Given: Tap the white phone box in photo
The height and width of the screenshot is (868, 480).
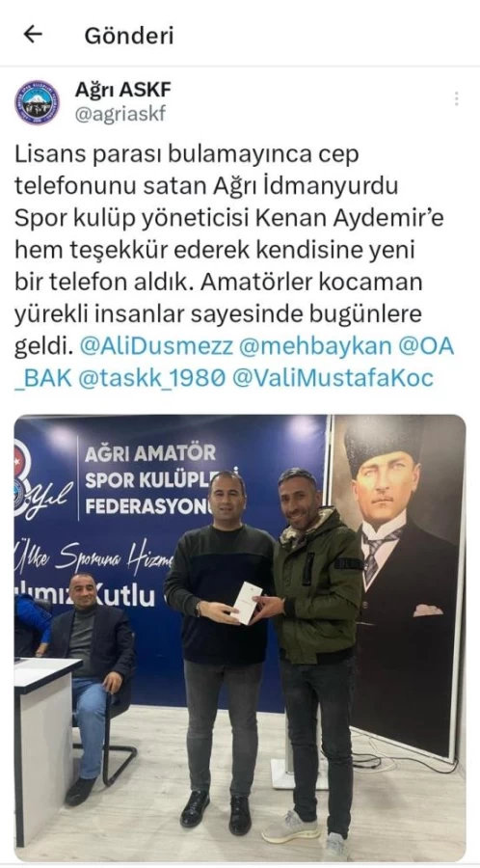Looking at the screenshot, I should [247, 603].
